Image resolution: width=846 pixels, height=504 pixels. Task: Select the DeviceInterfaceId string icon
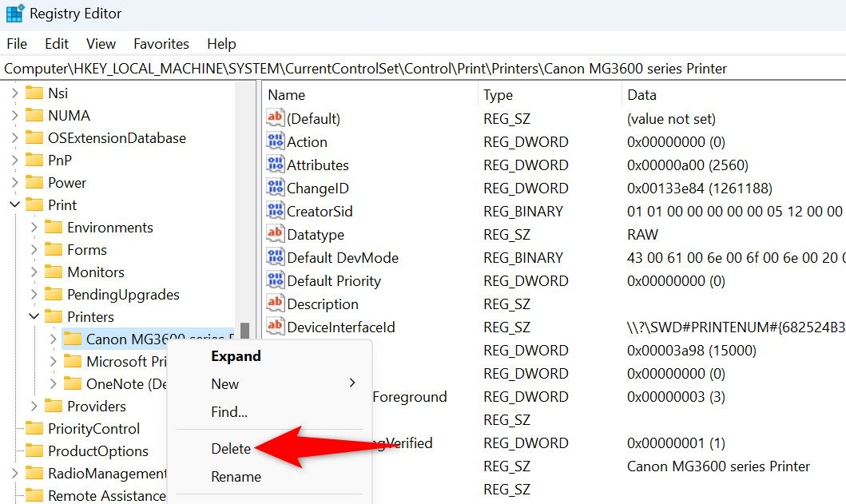pos(275,327)
